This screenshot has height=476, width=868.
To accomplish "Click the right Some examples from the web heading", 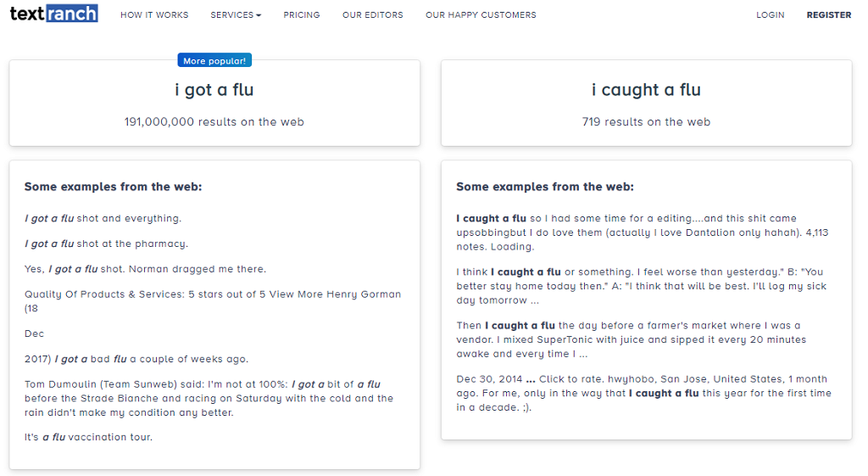I will tap(545, 187).
